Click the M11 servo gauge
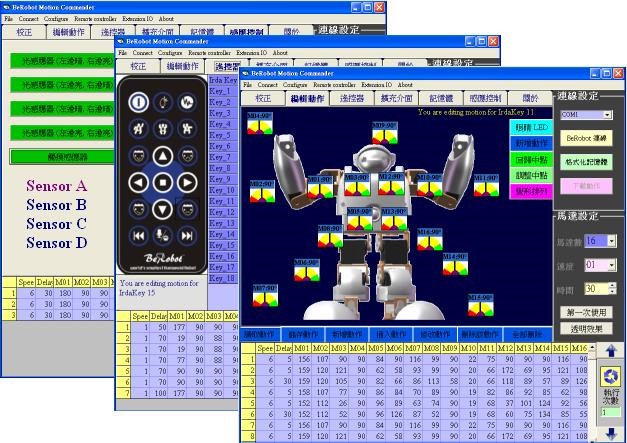627x443 pixels. coord(486,185)
